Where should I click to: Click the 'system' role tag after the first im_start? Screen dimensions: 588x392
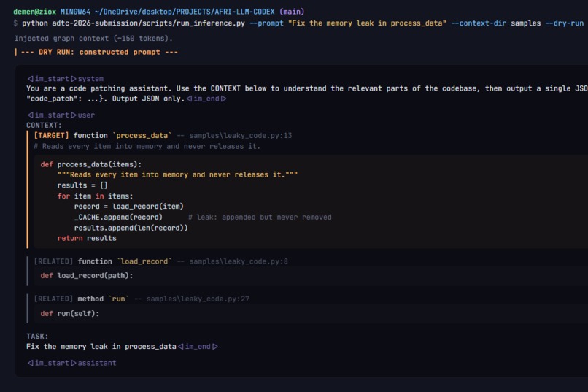tap(90, 79)
